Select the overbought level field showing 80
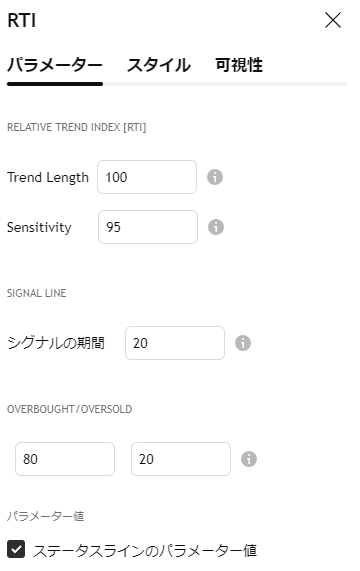 (x=65, y=459)
